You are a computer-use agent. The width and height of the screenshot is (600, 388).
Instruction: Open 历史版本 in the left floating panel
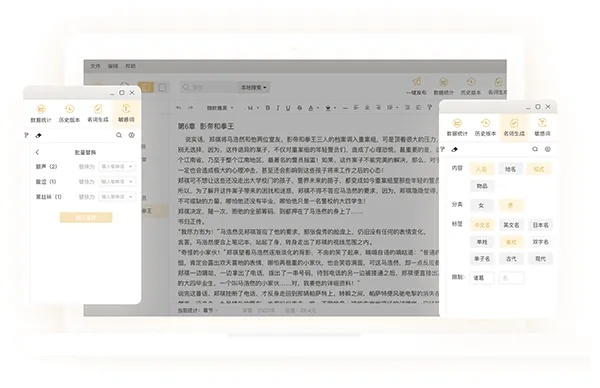[69, 113]
